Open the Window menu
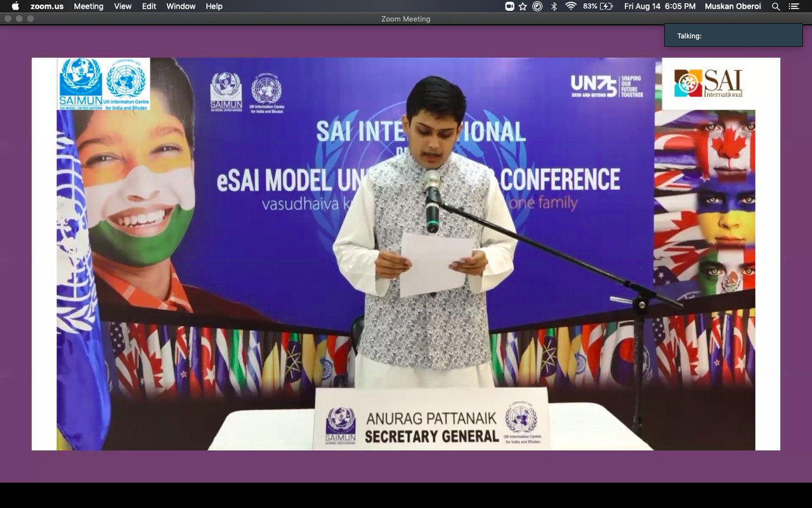The image size is (812, 508). click(x=181, y=6)
